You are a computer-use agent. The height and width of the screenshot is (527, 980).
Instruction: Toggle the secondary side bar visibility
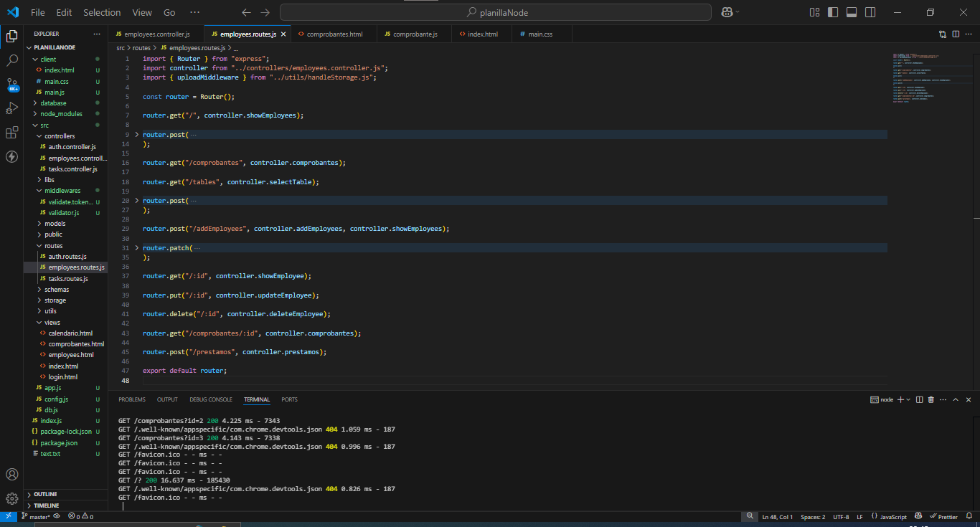point(870,12)
